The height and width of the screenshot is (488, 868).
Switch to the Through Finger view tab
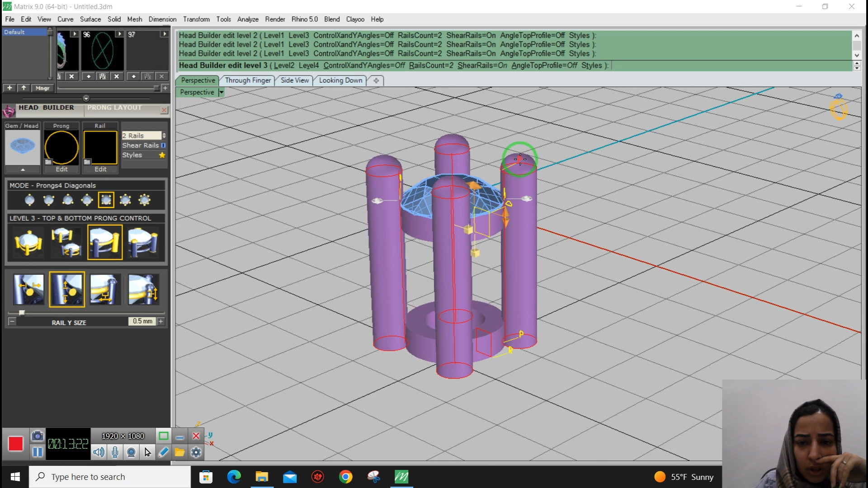click(x=247, y=80)
